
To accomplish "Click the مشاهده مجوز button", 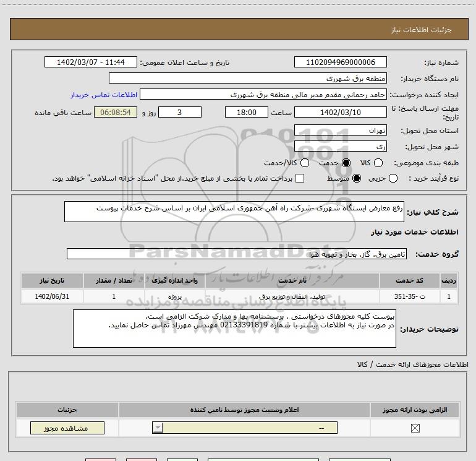I will coord(67,428).
